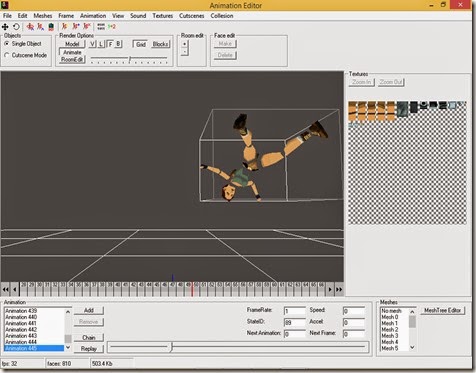Click the red frame marker on timeline
The width and height of the screenshot is (476, 373).
[192, 289]
